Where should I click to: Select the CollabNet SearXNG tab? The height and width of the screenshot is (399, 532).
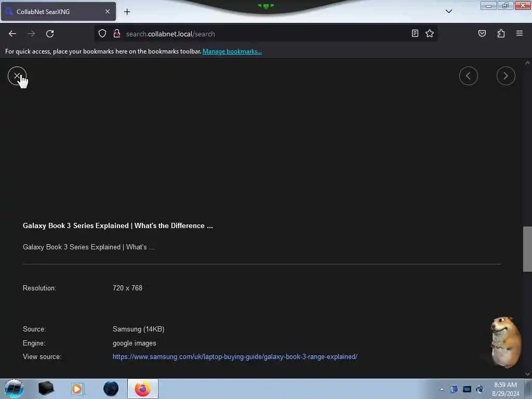tap(58, 11)
